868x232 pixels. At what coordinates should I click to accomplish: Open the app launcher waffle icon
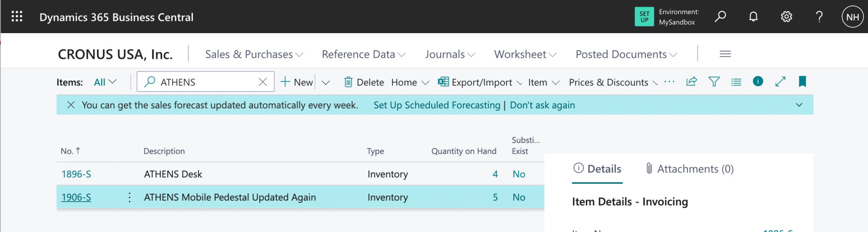[x=17, y=17]
